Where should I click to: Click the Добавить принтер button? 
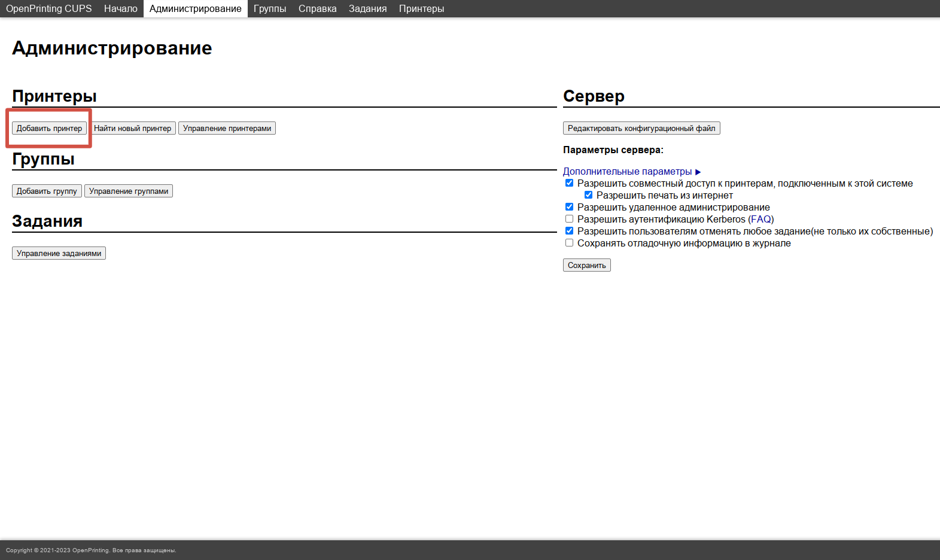click(49, 128)
